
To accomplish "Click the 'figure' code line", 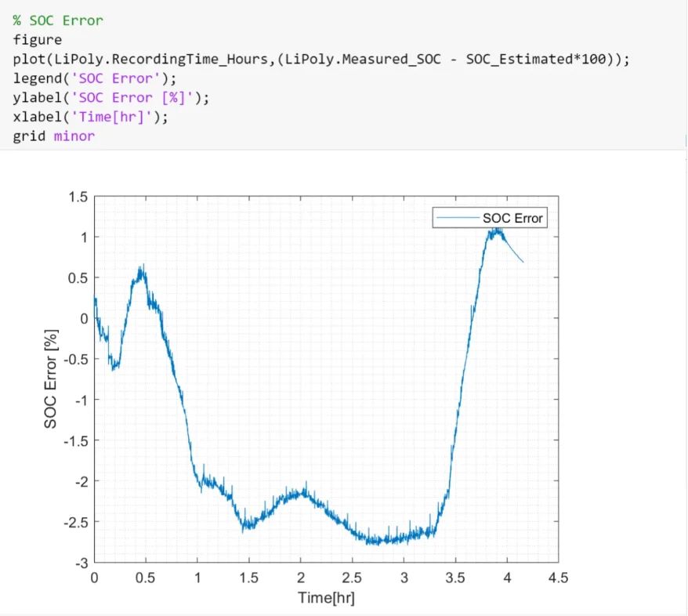I will pyautogui.click(x=38, y=40).
